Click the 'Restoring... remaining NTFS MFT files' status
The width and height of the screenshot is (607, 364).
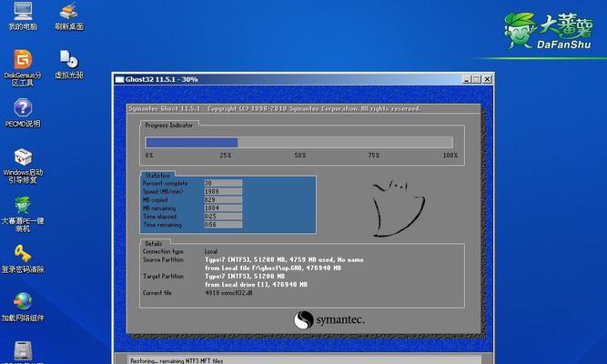pyautogui.click(x=177, y=361)
